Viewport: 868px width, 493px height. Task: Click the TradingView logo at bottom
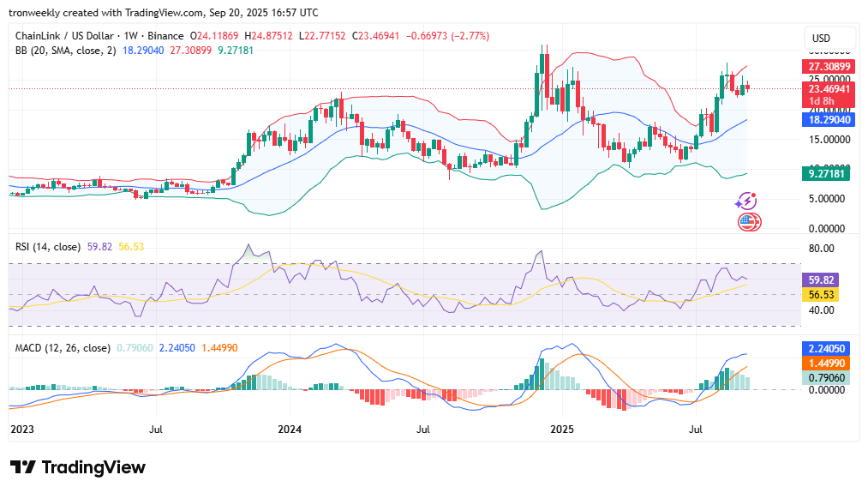[x=77, y=467]
